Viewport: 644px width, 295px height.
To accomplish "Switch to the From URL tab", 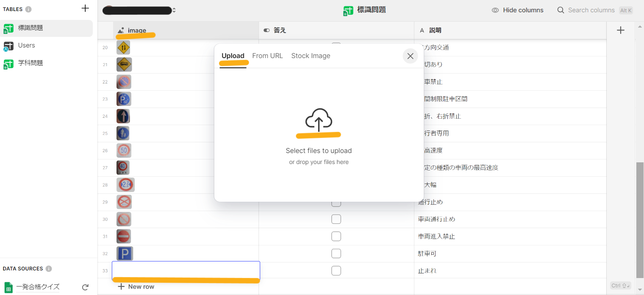I will [x=267, y=56].
